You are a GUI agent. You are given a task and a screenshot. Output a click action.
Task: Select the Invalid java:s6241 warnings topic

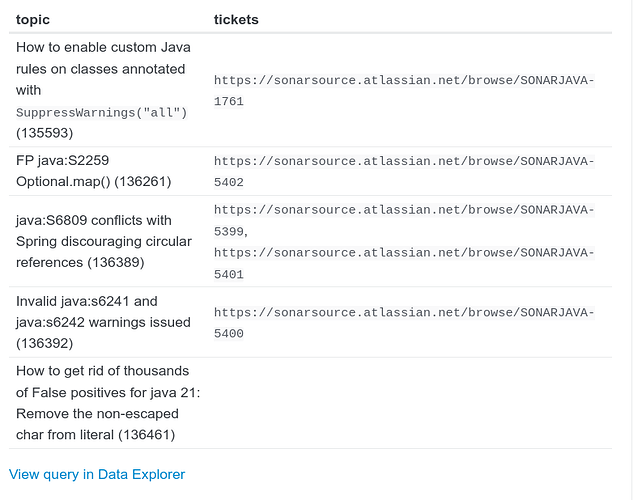pyautogui.click(x=103, y=322)
